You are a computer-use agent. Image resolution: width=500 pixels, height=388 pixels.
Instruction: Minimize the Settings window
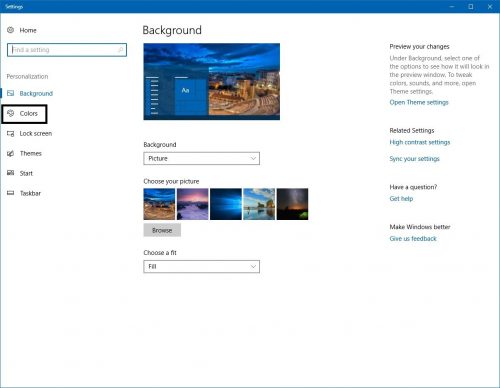pyautogui.click(x=452, y=7)
